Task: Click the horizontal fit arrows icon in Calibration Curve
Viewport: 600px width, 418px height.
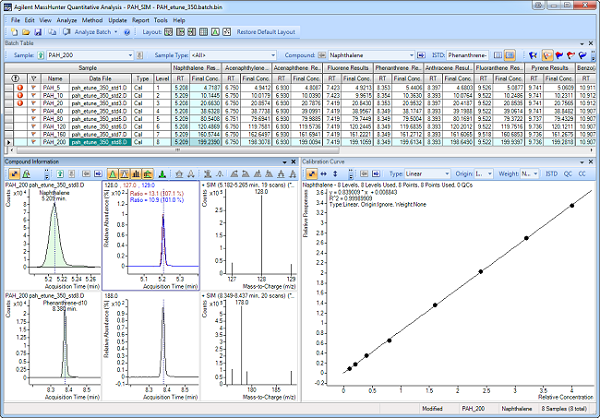Action: pyautogui.click(x=323, y=173)
